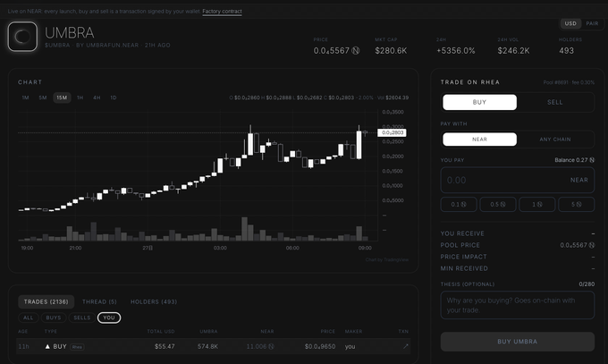Filter trades by SELLS
This screenshot has width=608, height=364.
pos(82,317)
